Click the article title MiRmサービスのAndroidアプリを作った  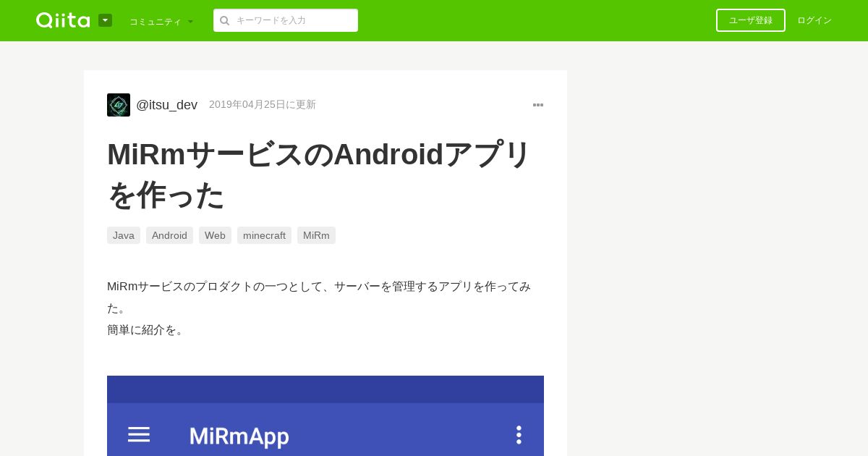point(319,174)
